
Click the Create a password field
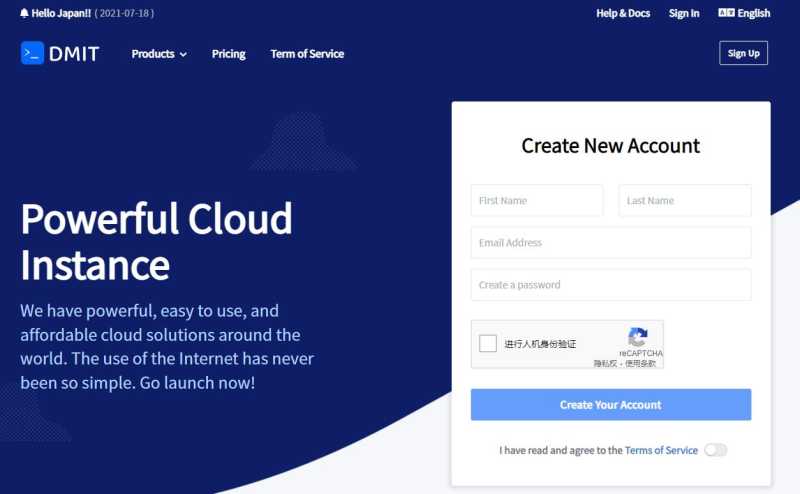[x=611, y=285]
